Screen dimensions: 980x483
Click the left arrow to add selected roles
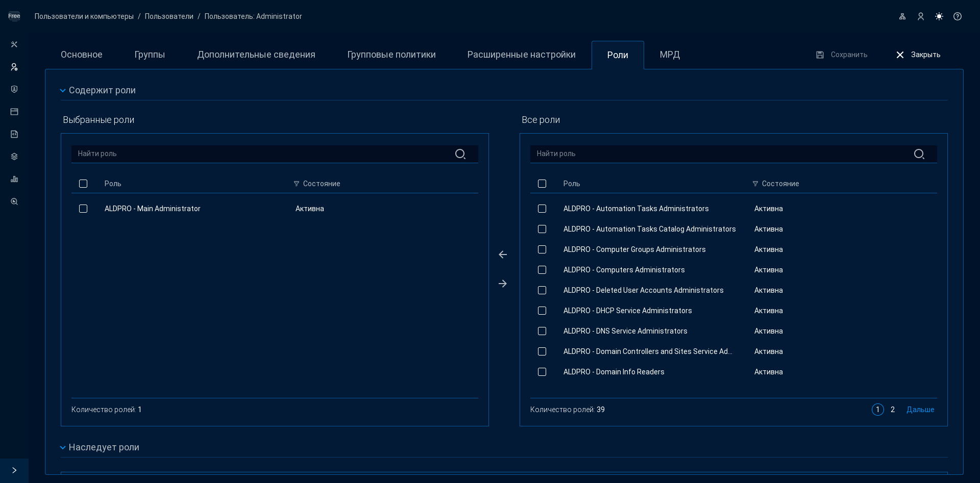click(x=503, y=255)
